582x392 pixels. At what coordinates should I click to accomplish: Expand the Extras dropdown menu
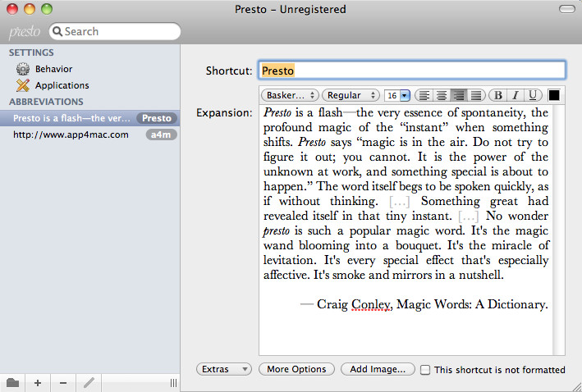point(224,369)
